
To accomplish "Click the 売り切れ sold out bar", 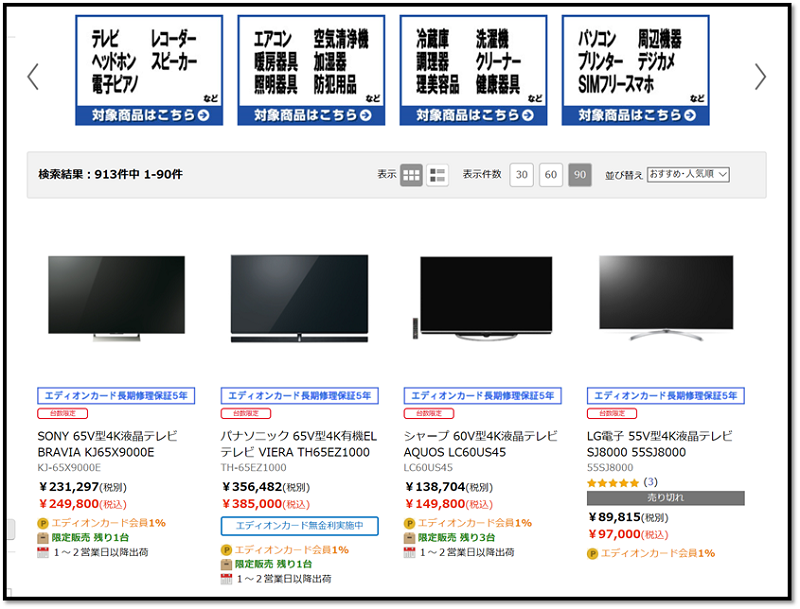I will (x=666, y=498).
